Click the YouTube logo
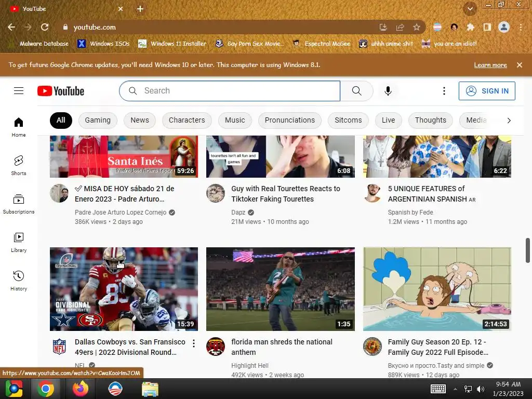Image resolution: width=532 pixels, height=399 pixels. [x=61, y=91]
